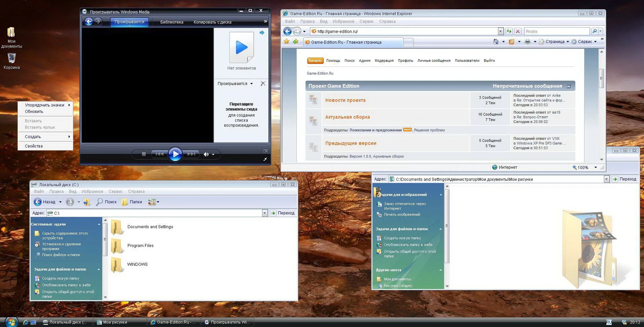Expand Media Player tabs overflow chevron

pyautogui.click(x=265, y=22)
